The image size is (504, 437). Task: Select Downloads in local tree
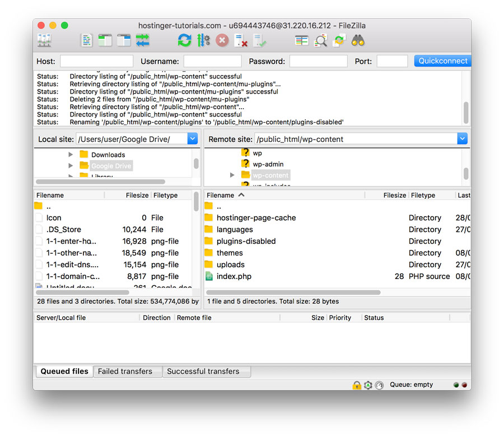pyautogui.click(x=108, y=155)
